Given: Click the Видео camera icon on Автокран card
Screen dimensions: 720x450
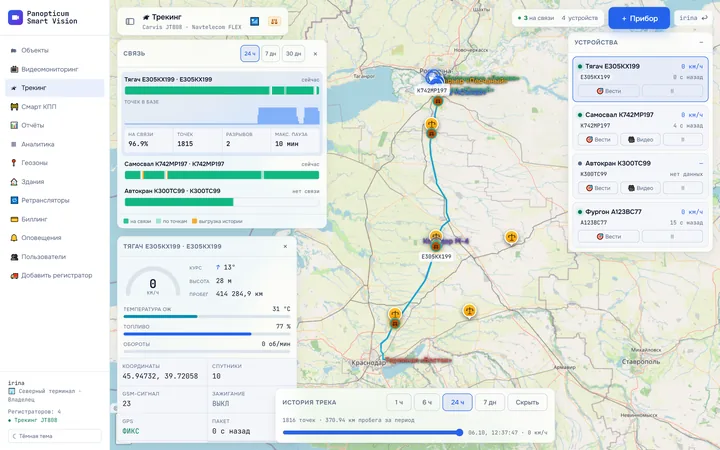Looking at the screenshot, I should (x=631, y=188).
